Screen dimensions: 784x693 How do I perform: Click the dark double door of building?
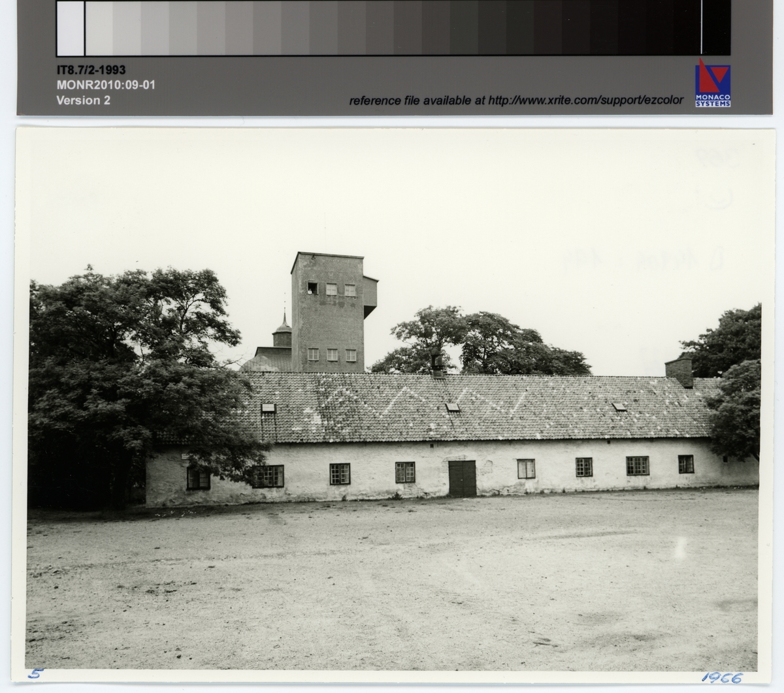pyautogui.click(x=462, y=478)
